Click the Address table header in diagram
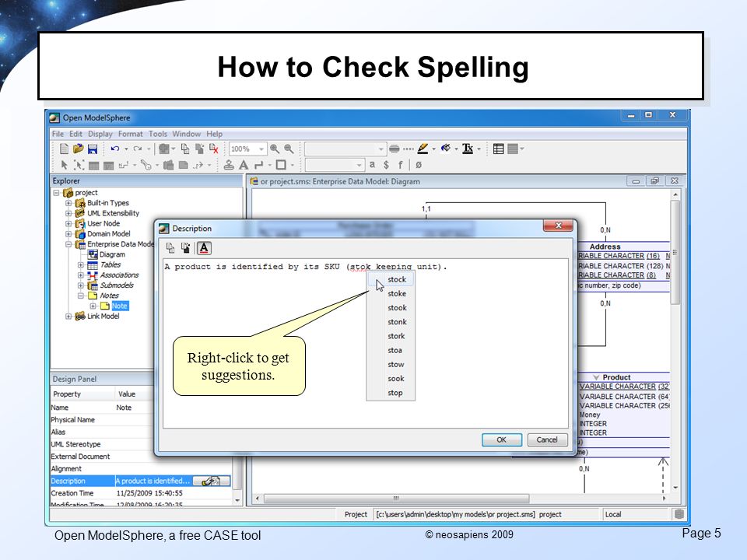This screenshot has width=747, height=560. coord(605,247)
